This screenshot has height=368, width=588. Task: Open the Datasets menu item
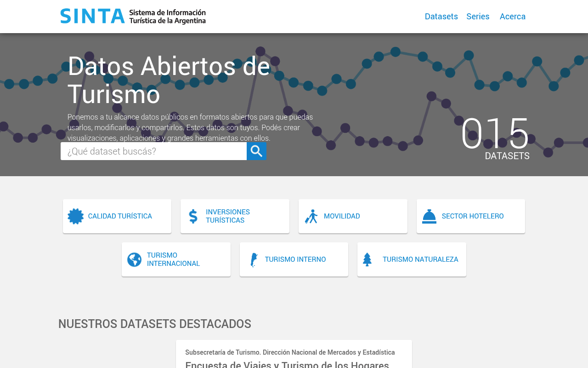441,17
